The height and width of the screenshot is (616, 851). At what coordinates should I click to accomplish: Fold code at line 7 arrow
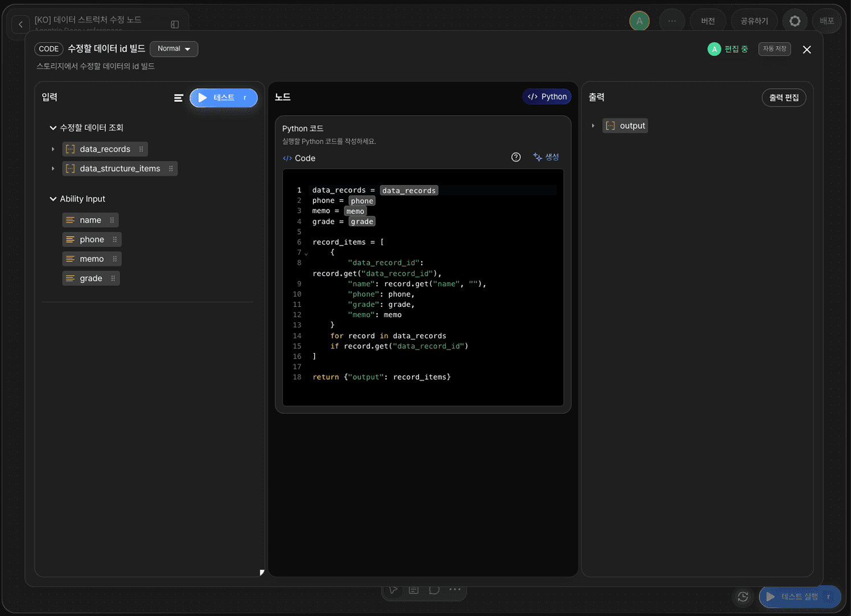pos(306,253)
